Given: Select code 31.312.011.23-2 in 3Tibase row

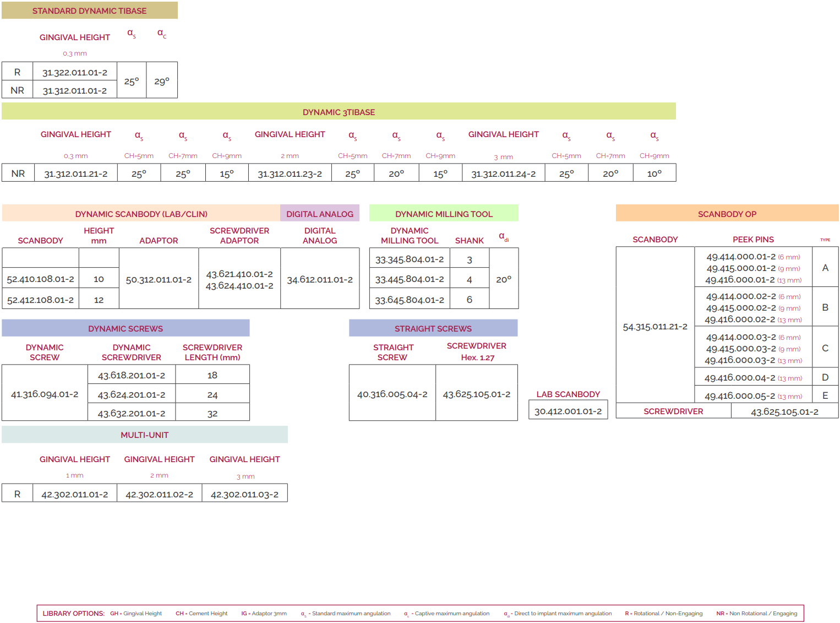Looking at the screenshot, I should [290, 174].
